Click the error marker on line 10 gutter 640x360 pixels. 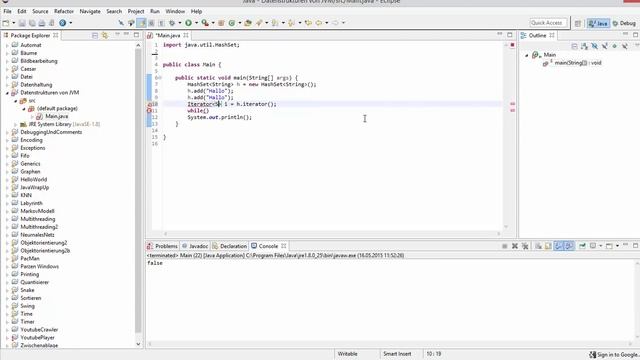tap(149, 104)
